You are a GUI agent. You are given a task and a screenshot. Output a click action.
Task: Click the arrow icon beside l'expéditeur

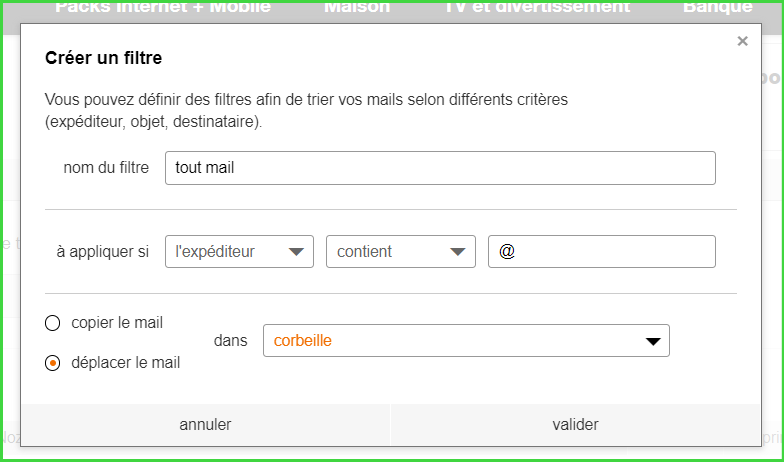point(296,252)
